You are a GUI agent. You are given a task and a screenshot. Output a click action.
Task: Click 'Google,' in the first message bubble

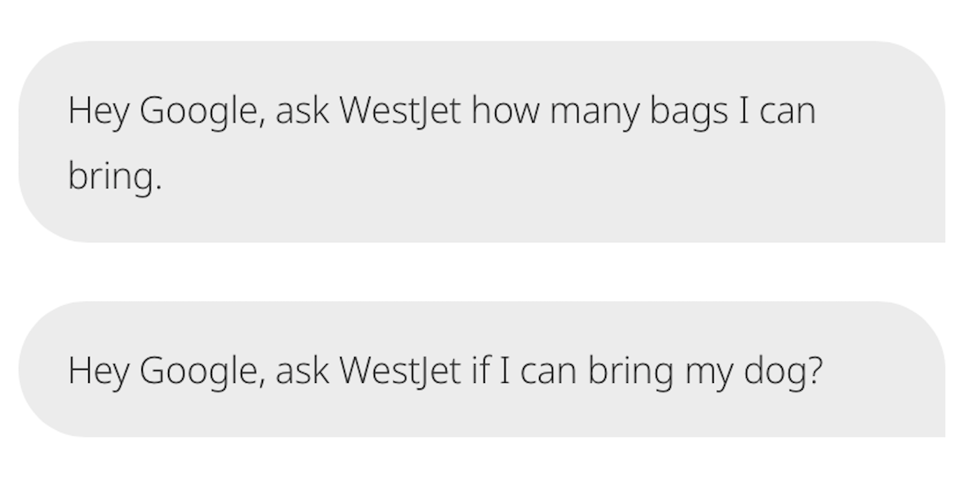pos(202,112)
